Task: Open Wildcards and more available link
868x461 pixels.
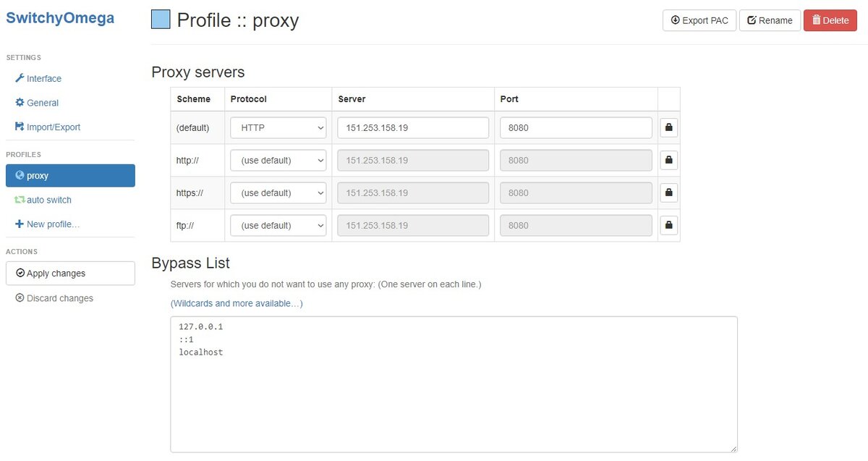Action: [237, 303]
